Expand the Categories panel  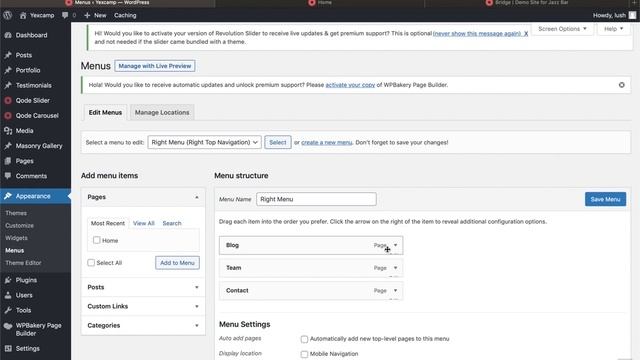(197, 326)
